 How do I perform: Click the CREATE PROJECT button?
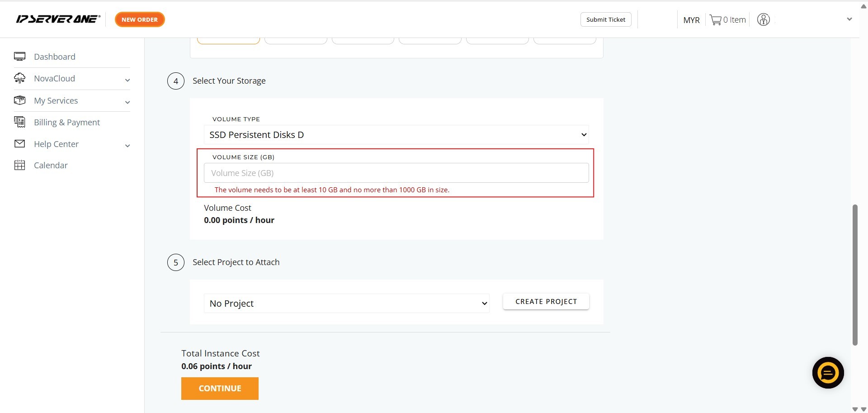[x=546, y=302]
